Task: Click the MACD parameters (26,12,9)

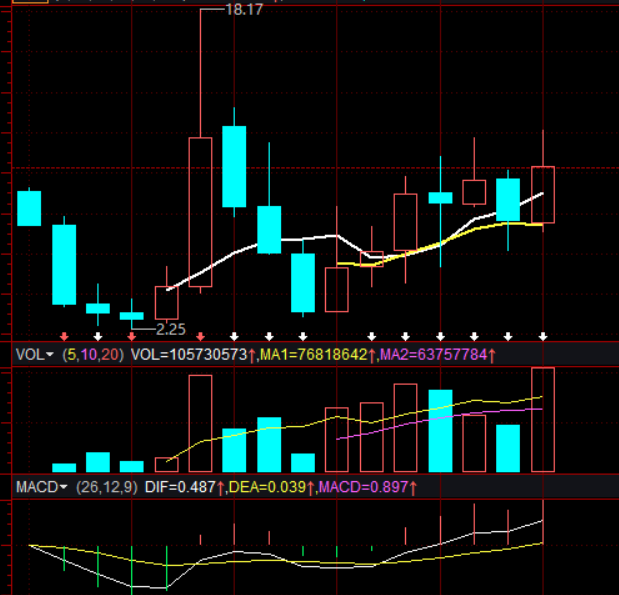Action: (x=108, y=486)
